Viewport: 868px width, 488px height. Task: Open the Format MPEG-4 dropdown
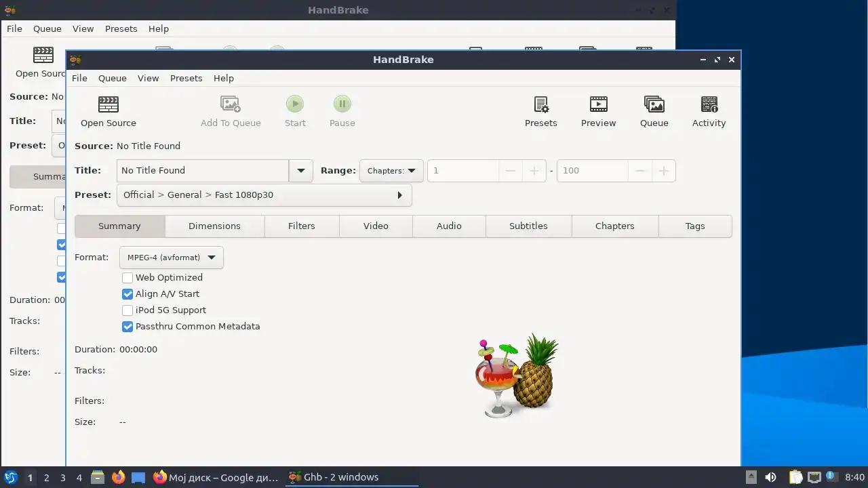171,258
